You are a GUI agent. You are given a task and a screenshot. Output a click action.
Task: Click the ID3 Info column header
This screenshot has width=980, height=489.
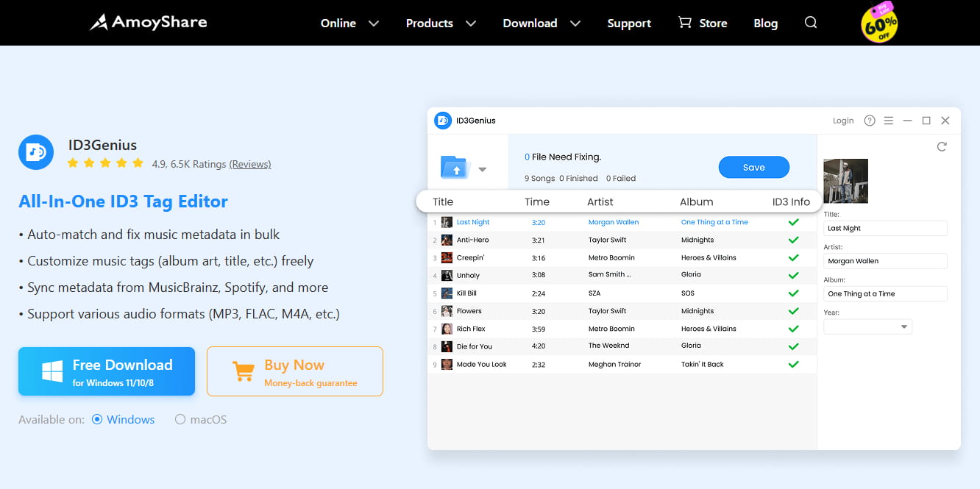pos(791,201)
